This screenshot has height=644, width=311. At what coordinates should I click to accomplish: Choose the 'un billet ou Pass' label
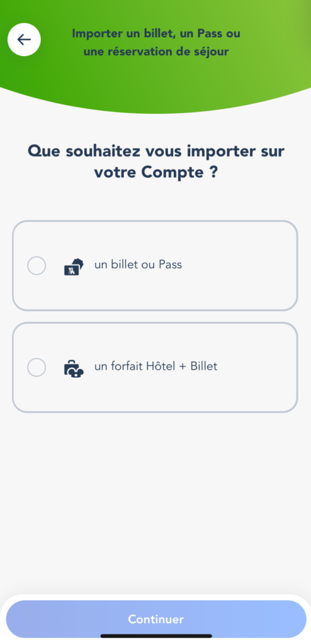[139, 265]
